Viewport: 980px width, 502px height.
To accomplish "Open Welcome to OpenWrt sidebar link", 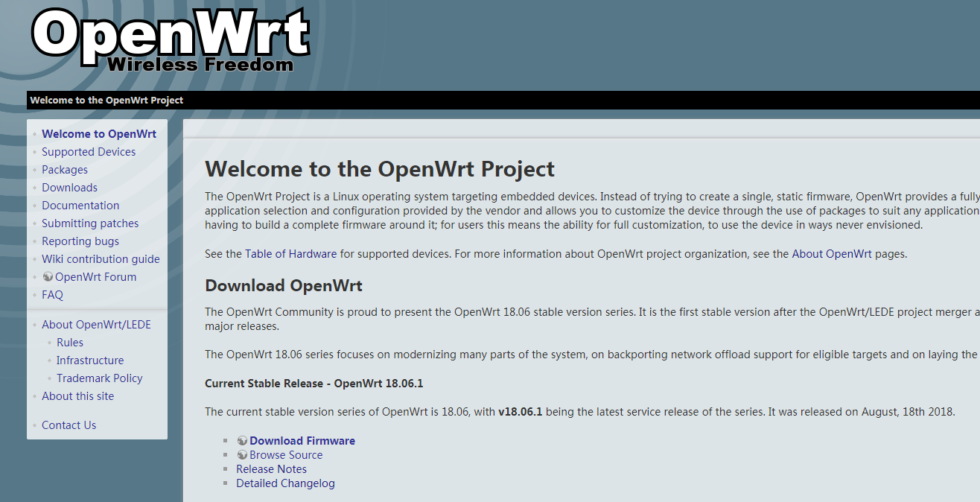I will pyautogui.click(x=99, y=134).
